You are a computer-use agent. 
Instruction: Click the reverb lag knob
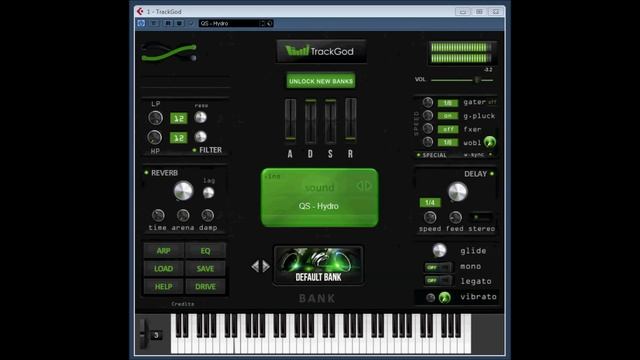209,193
